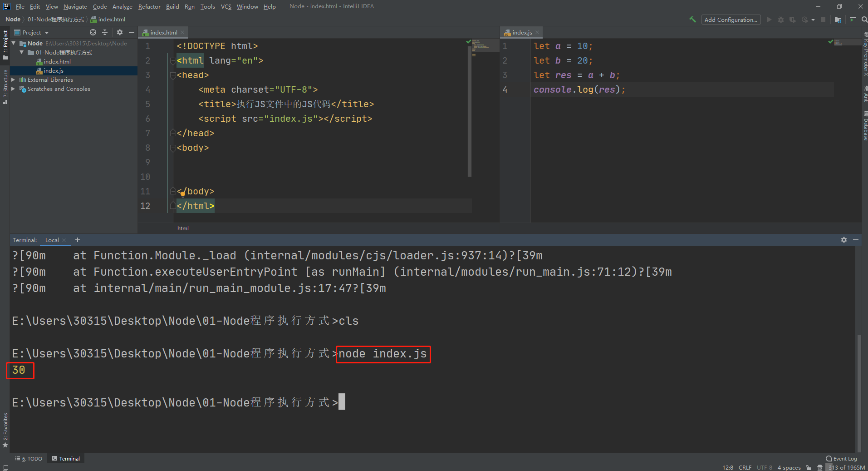Click Run Anything icon in toolbar
Viewport: 868px width, 471px height.
[853, 20]
